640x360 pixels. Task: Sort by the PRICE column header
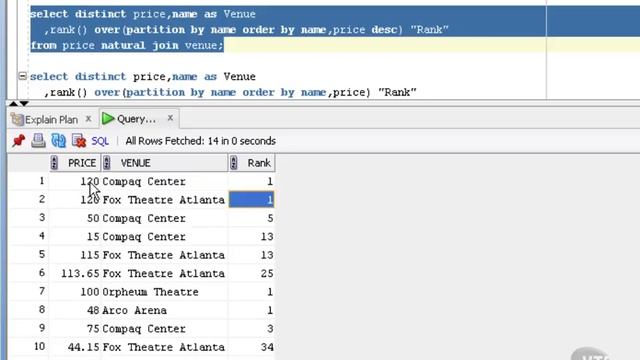click(x=75, y=163)
